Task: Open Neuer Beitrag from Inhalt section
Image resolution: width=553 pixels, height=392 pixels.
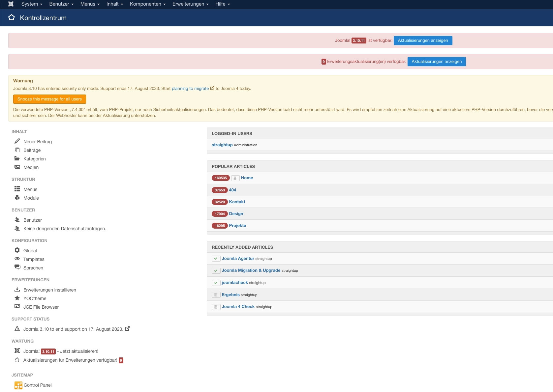Action: tap(38, 142)
